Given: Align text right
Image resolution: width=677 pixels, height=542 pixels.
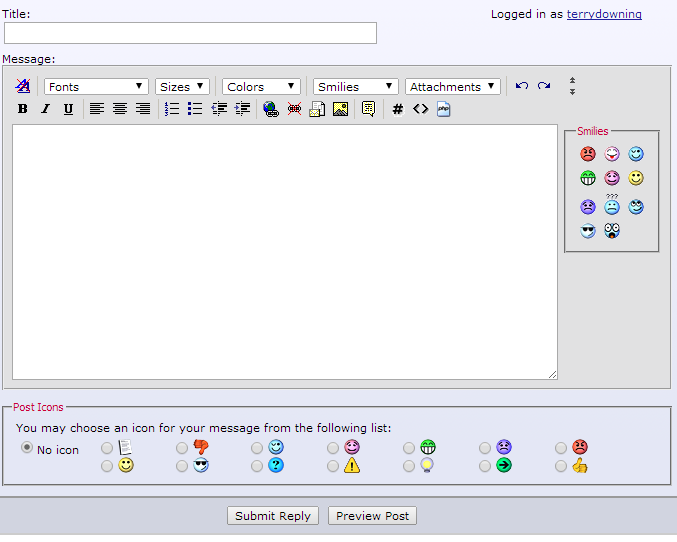Looking at the screenshot, I should 143,109.
